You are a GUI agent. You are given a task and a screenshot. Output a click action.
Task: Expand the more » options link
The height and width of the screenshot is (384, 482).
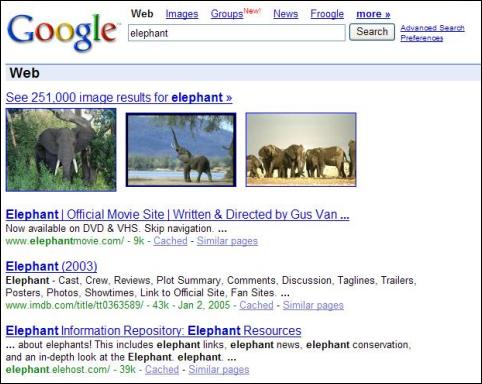tap(373, 14)
